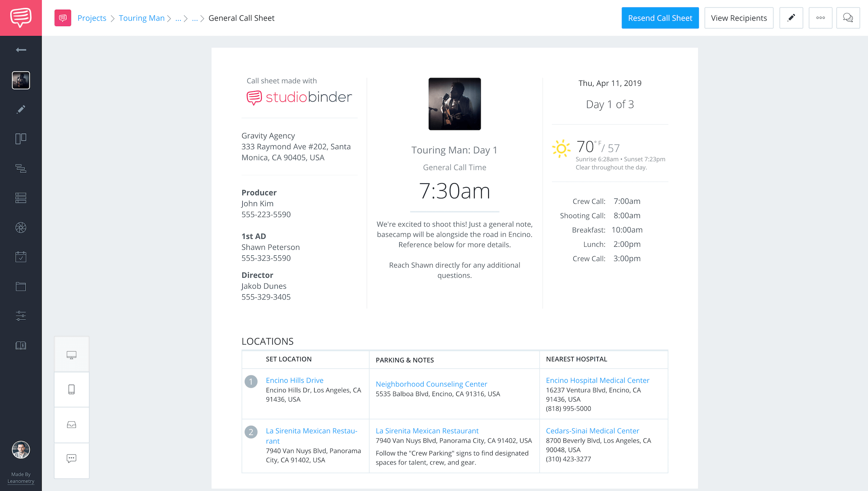The image size is (868, 491).
Task: Click the folders/documents icon in sidebar
Action: click(x=21, y=286)
